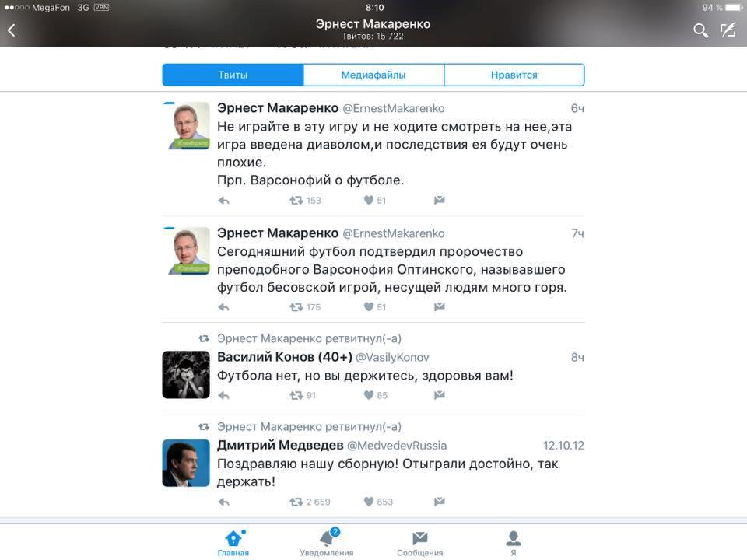Retweet the tweet with 175 retweets

(296, 307)
